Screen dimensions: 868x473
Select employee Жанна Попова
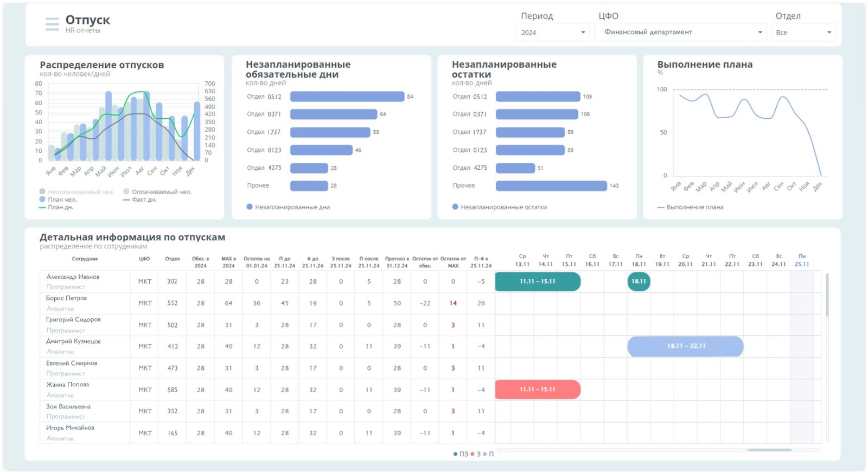click(67, 384)
